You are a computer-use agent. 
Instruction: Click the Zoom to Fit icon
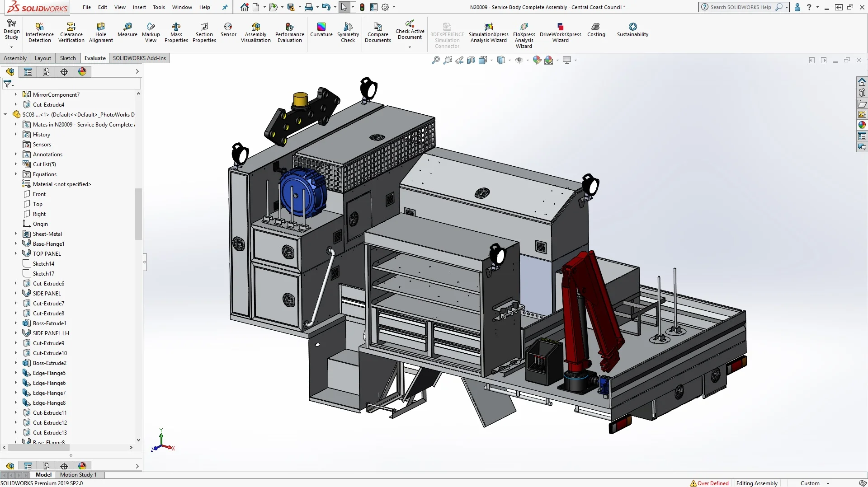coord(436,60)
